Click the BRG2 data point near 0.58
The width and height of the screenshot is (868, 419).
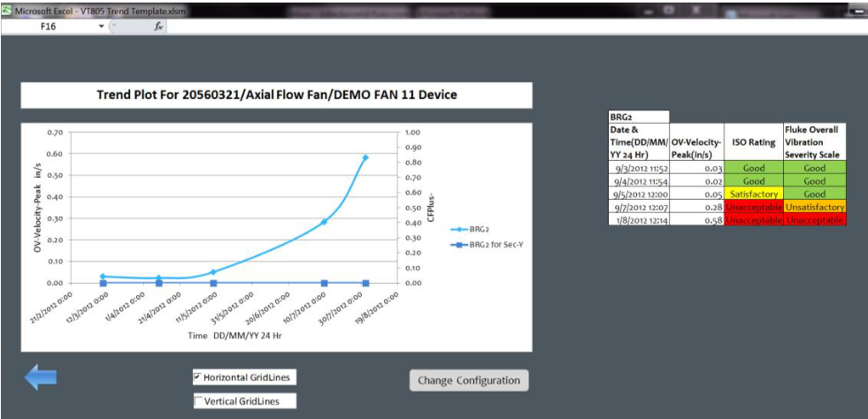(x=365, y=157)
